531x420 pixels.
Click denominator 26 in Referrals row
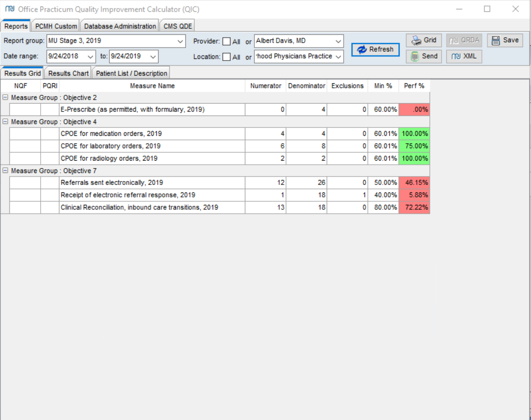[306, 182]
